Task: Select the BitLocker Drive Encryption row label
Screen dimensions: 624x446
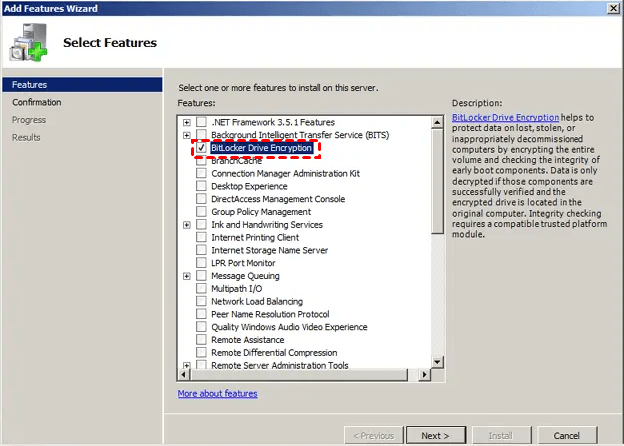Action: point(261,148)
